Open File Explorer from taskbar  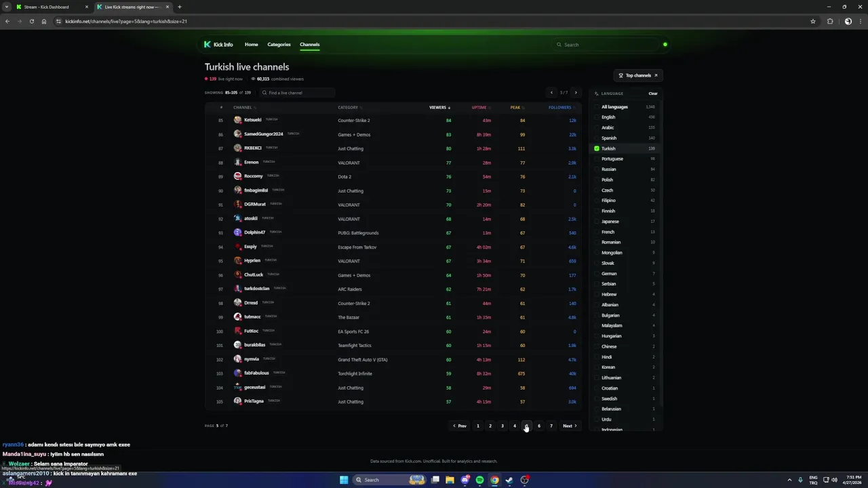[450, 480]
